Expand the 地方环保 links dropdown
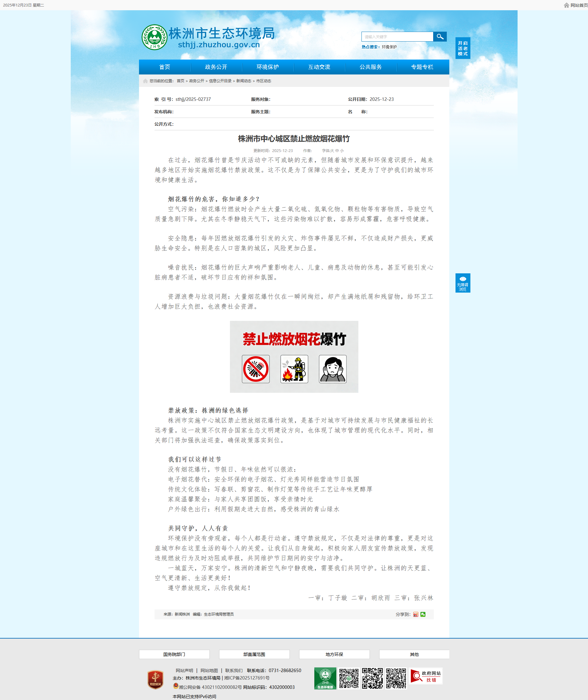Screen dimensions: 588x700 [334, 654]
